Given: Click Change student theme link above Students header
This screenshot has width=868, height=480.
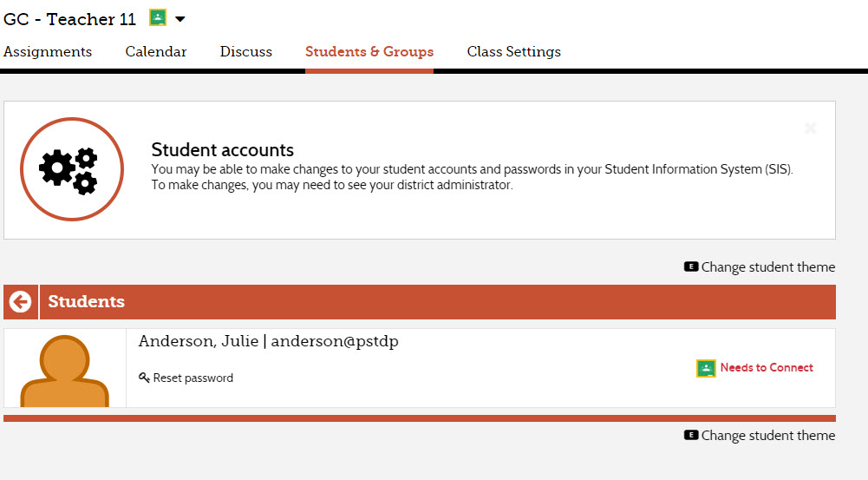Looking at the screenshot, I should coord(768,267).
